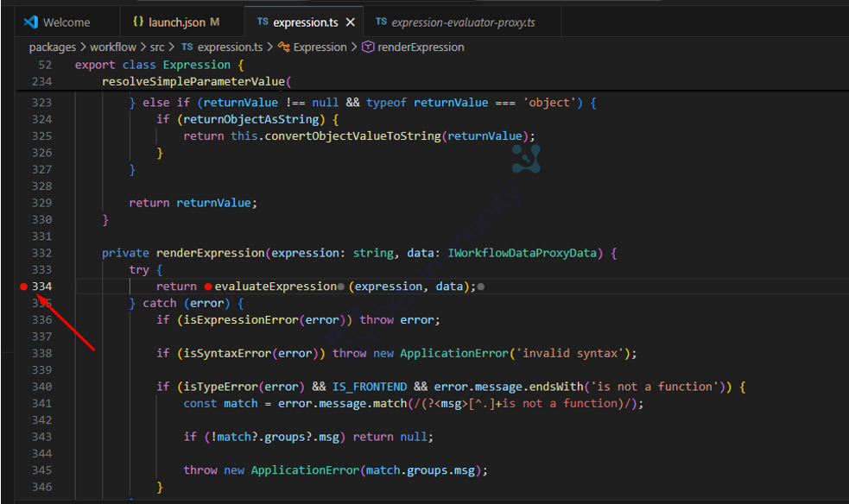Click the TS icon on expression-evaluator-proxy.ts tab

click(x=381, y=22)
